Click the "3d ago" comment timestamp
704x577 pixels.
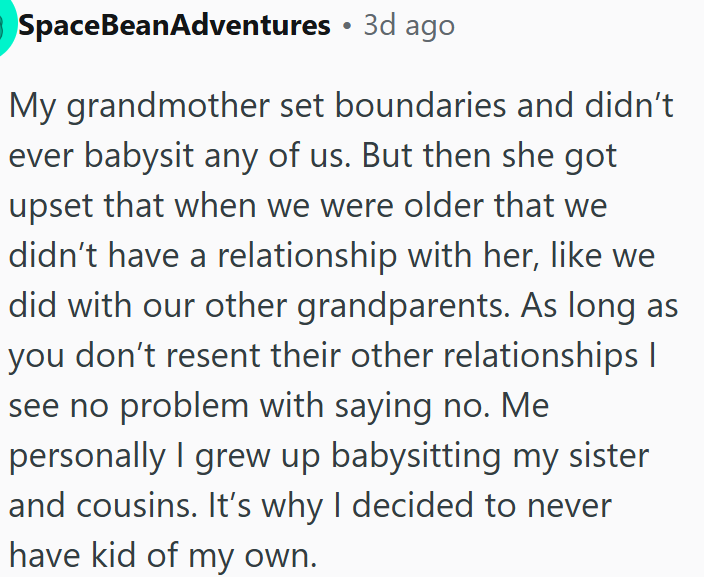tap(408, 26)
